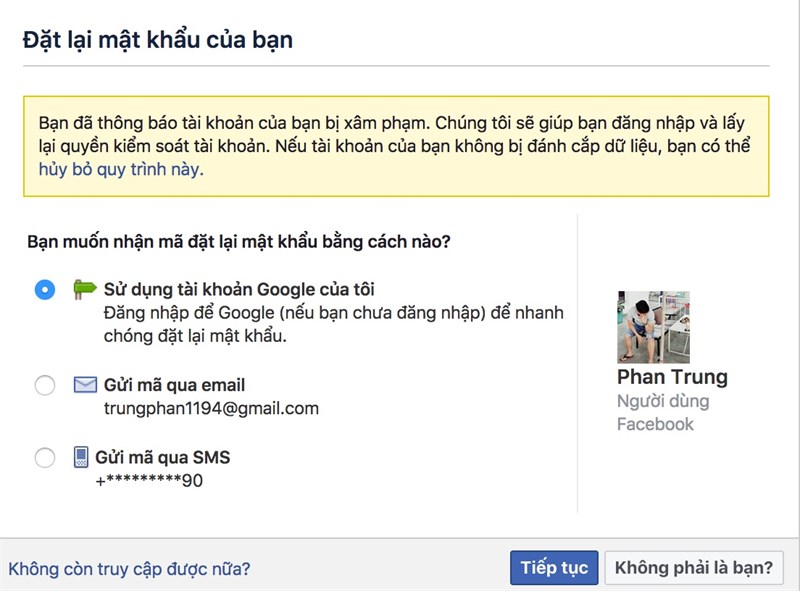
Task: Click the "Không phải là bạn?" button
Action: [693, 568]
